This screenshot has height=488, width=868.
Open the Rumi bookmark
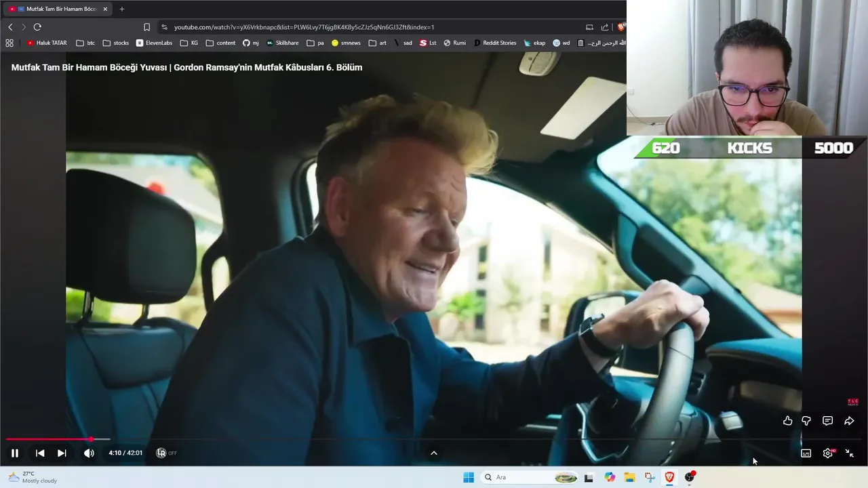[454, 43]
